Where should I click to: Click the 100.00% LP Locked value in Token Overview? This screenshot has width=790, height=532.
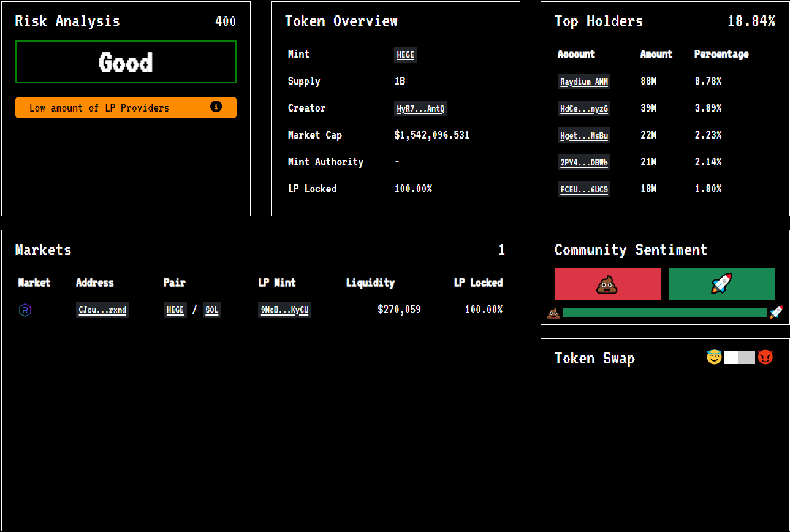tap(413, 189)
